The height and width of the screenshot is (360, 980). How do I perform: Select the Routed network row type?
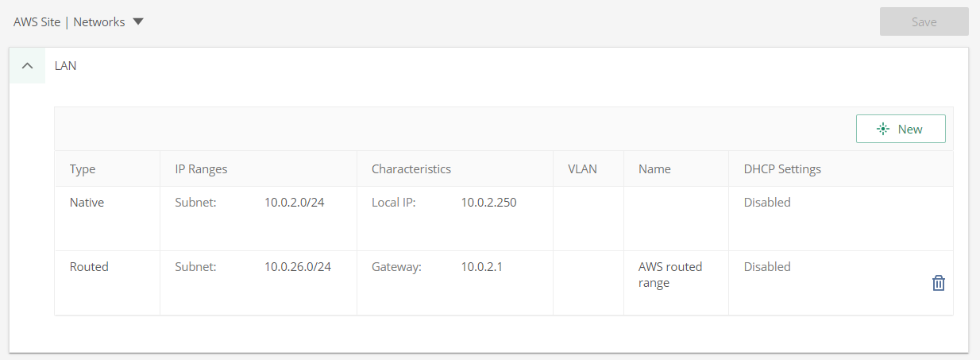click(89, 267)
